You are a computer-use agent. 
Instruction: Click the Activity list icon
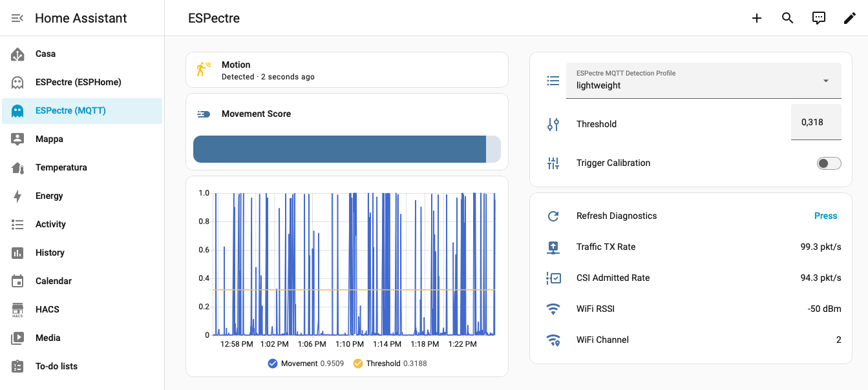[x=17, y=225]
